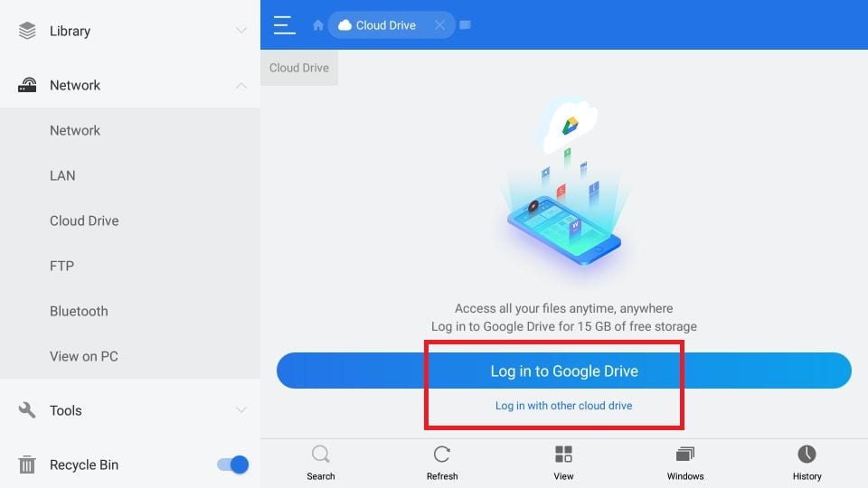Image resolution: width=868 pixels, height=488 pixels.
Task: Click the Search magnifier icon
Action: click(x=320, y=455)
